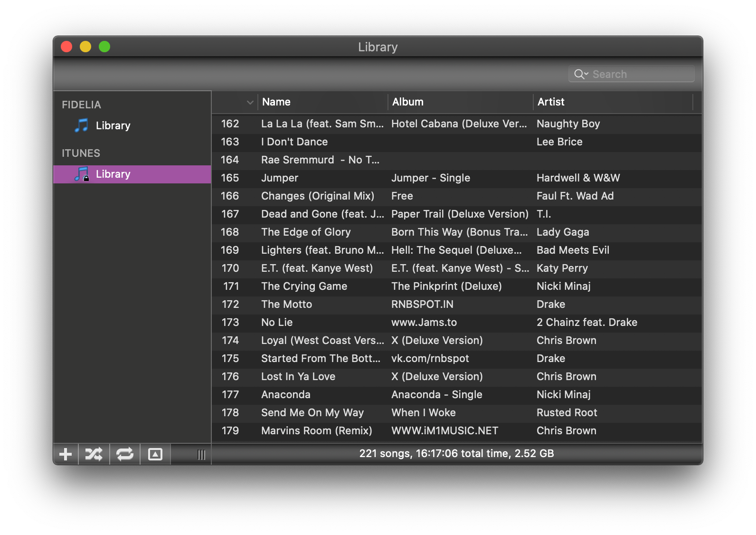Click the sidebar resize grip handle
Image resolution: width=756 pixels, height=535 pixels.
201,455
